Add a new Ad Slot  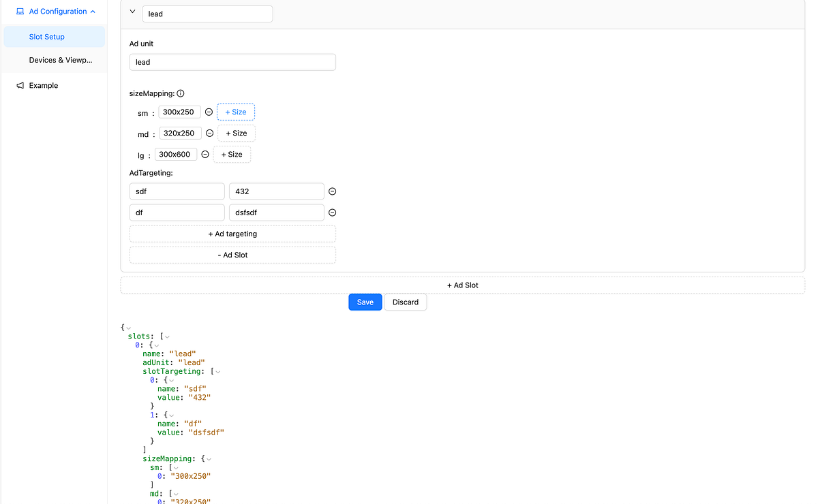(x=462, y=285)
